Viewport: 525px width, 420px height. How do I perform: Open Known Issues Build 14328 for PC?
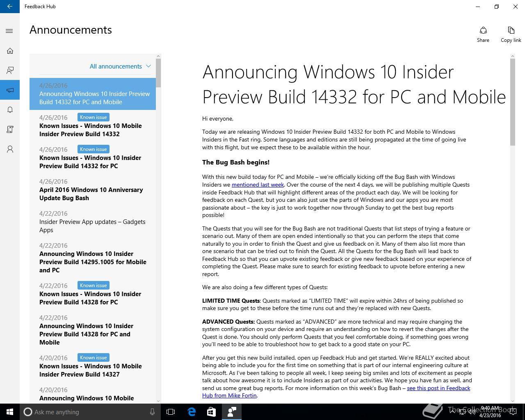point(93,294)
